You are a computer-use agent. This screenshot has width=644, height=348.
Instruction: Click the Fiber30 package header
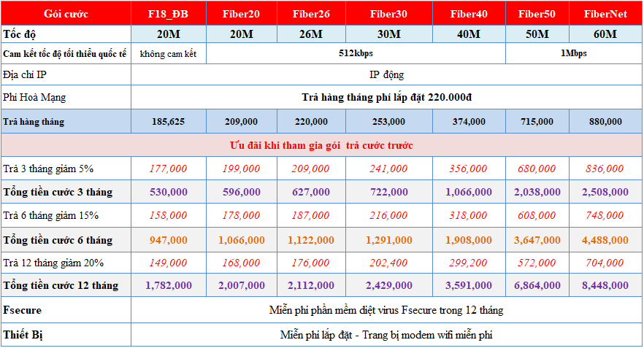tap(388, 14)
